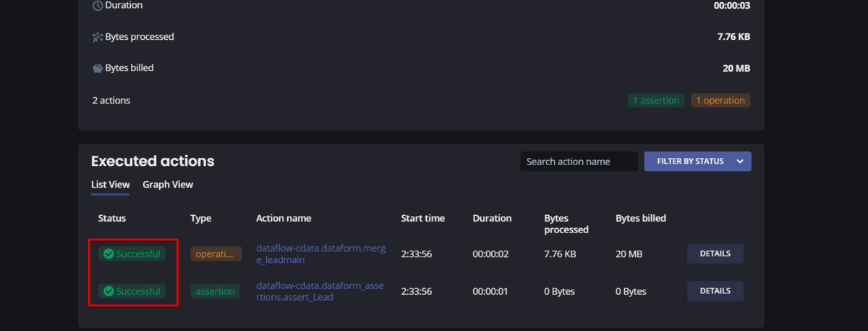Click the Bytes processed icon
The width and height of the screenshot is (868, 331).
(98, 37)
